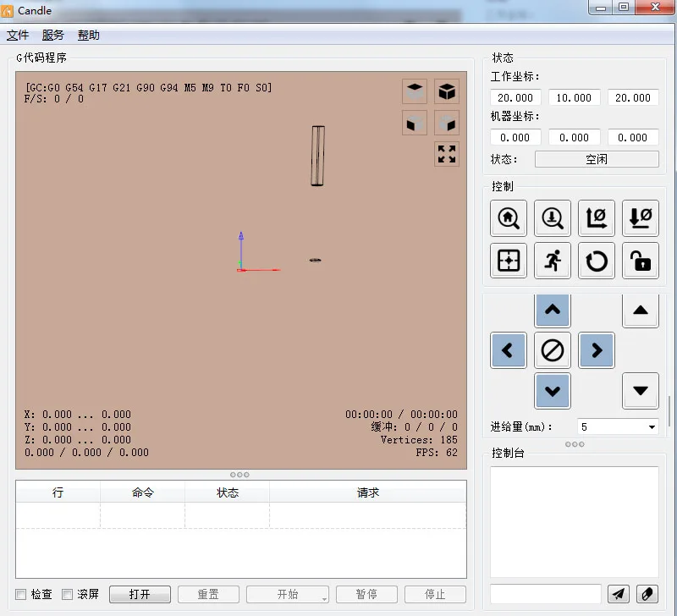Raise Z axis with black up triangle
This screenshot has width=677, height=616.
click(x=641, y=311)
